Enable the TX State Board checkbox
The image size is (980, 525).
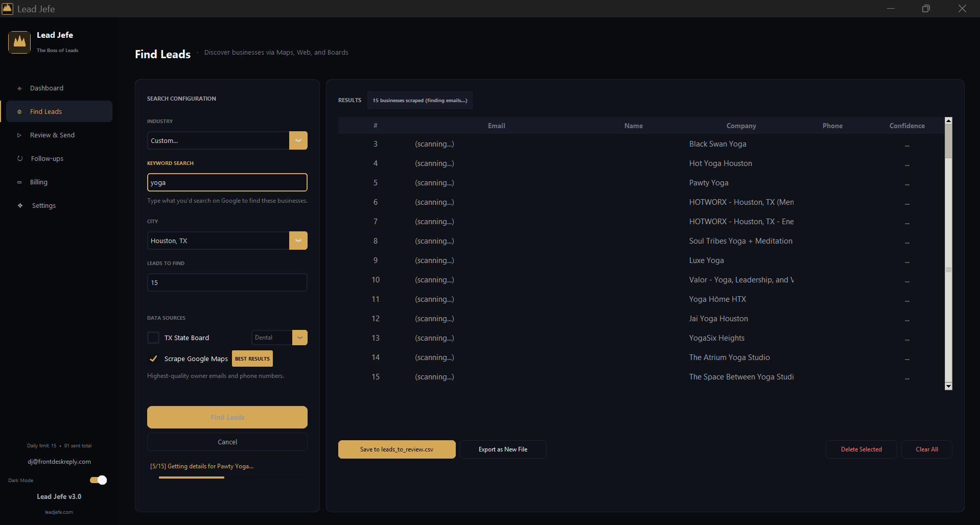coord(153,338)
